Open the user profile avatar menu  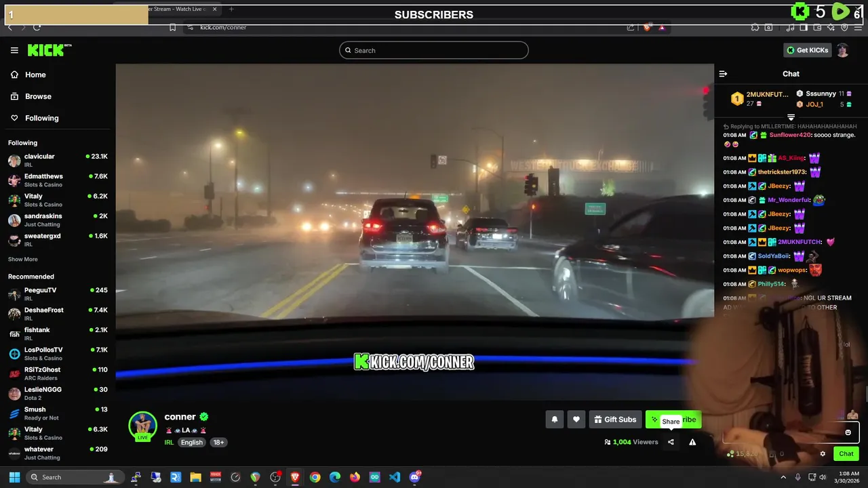click(842, 50)
